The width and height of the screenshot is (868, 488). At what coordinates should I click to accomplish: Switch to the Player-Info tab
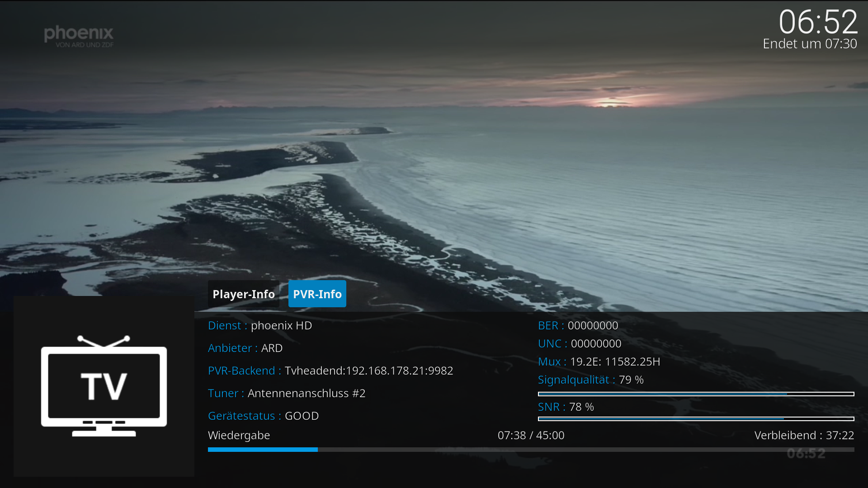coord(243,294)
